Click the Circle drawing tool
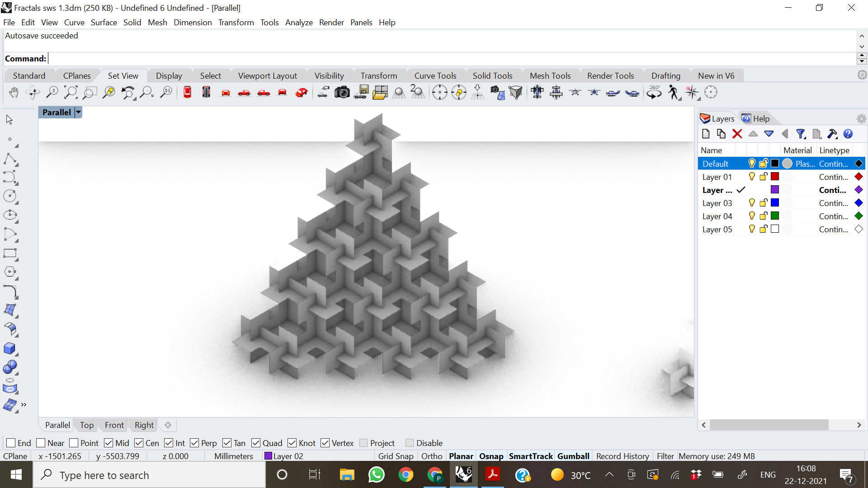The height and width of the screenshot is (488, 868). coord(9,196)
